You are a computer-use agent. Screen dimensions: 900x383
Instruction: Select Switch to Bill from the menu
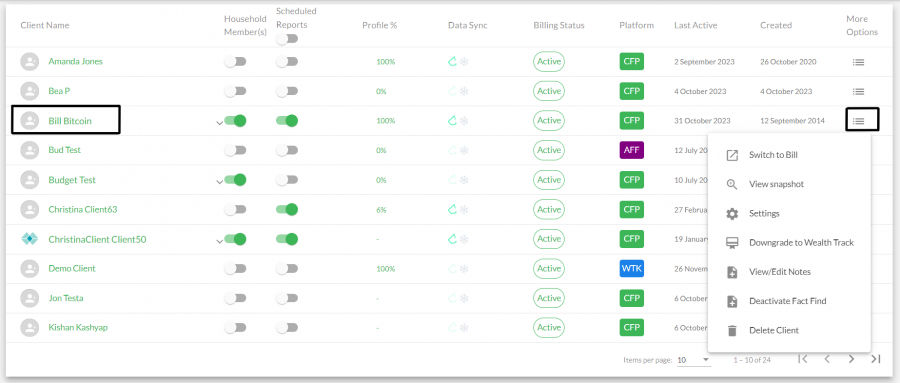click(x=789, y=155)
